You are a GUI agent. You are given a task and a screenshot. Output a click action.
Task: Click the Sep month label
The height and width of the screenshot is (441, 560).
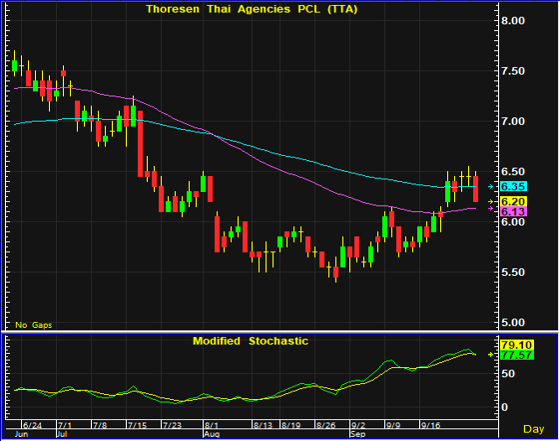point(358,434)
